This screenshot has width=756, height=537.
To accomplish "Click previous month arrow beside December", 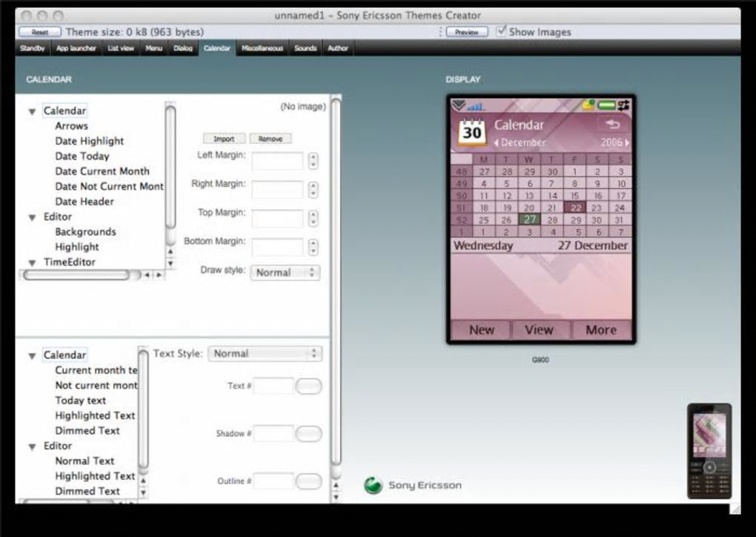I will click(496, 143).
